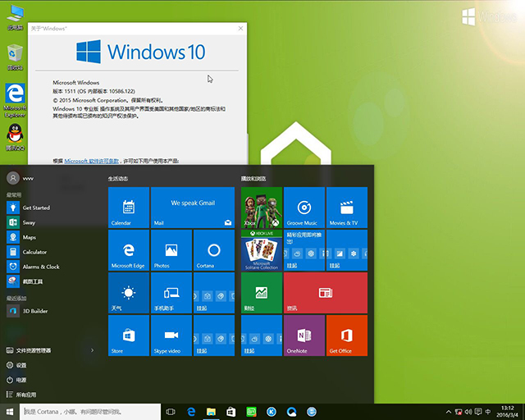
Task: Open the Cortana tile
Action: pos(213,250)
